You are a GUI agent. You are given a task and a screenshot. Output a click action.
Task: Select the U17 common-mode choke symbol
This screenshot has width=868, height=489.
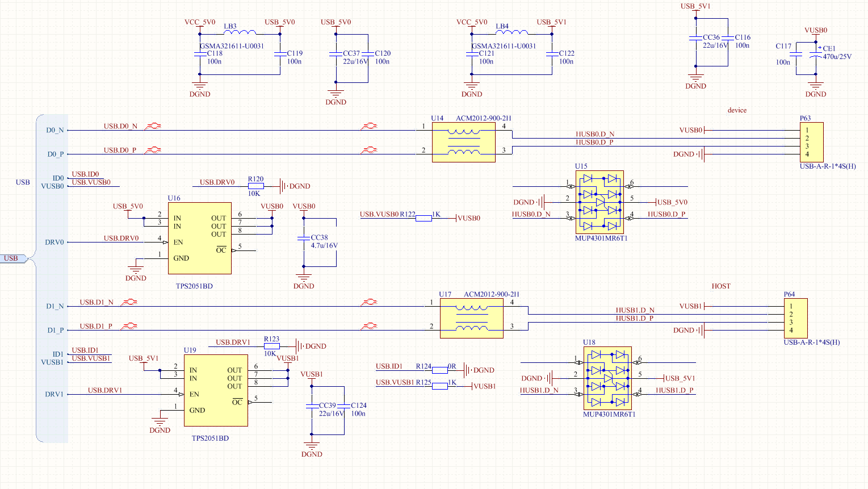[471, 318]
